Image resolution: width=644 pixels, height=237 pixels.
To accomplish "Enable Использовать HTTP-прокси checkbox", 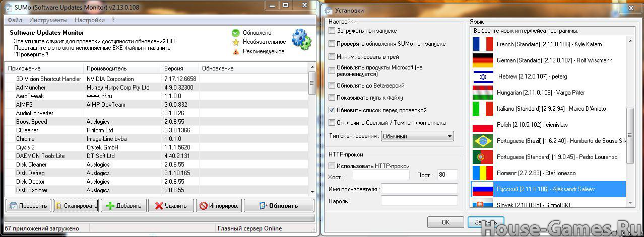I will pos(332,166).
